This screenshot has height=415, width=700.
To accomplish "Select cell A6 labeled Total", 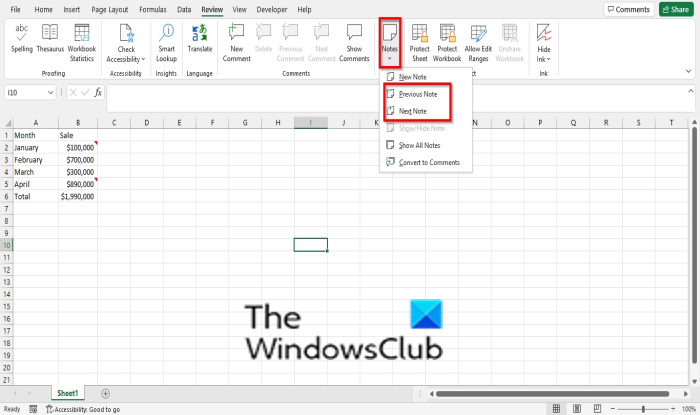I will click(36, 196).
